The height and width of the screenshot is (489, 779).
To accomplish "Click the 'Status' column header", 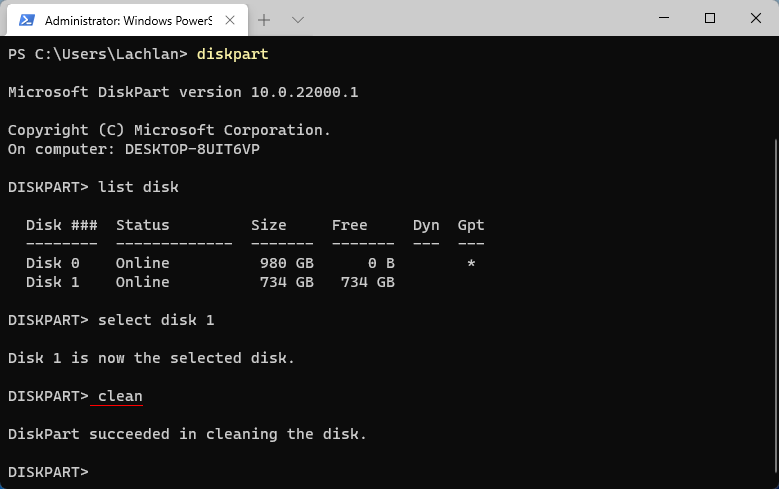I will click(x=143, y=225).
